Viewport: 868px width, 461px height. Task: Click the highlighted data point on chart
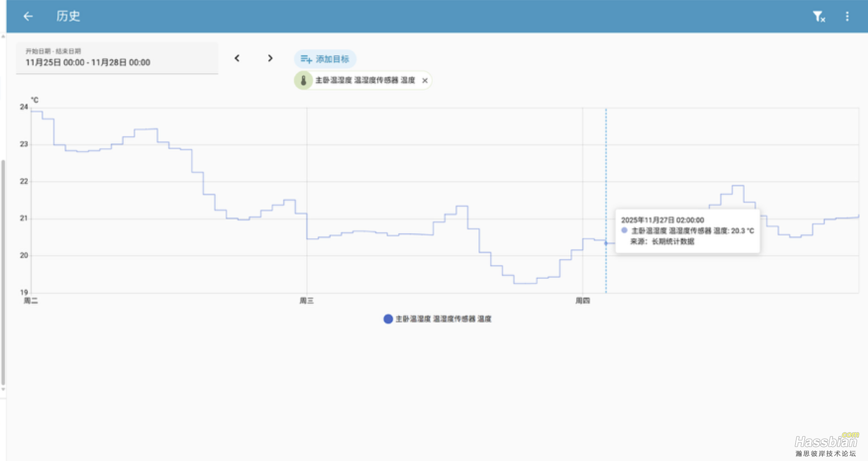[606, 243]
